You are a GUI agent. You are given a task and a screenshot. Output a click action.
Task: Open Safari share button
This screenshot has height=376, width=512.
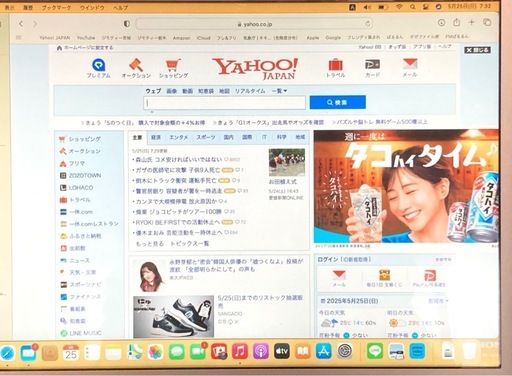tap(457, 23)
